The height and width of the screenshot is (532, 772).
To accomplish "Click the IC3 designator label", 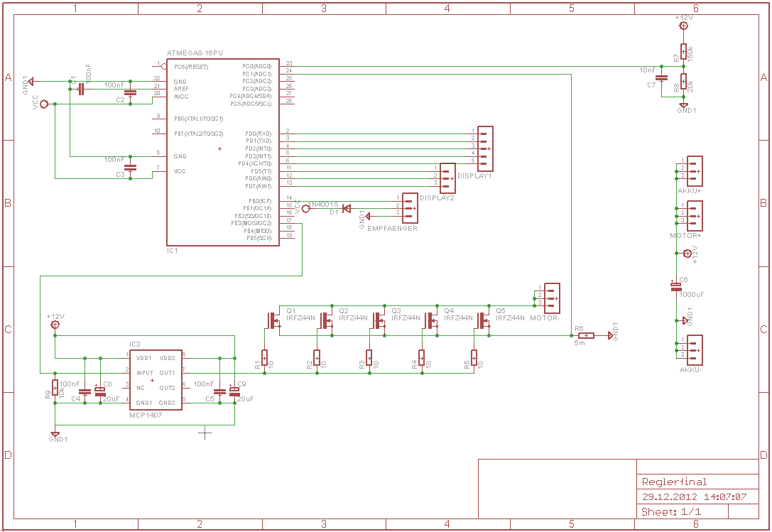I will 134,344.
